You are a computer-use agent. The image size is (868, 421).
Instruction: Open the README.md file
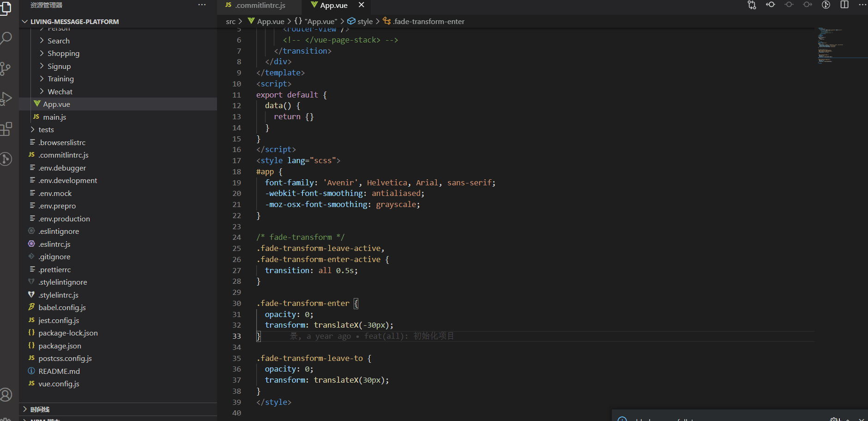(x=118, y=372)
